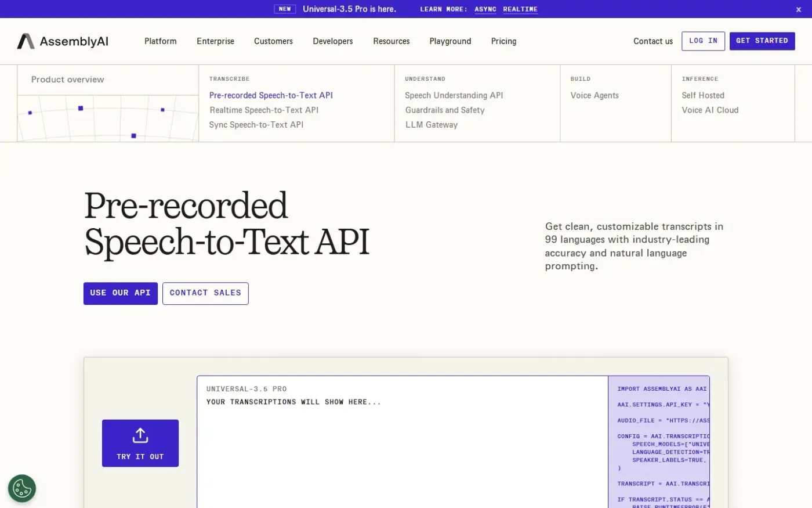Click the upload Try It Out button
Screen dimensions: 812x508
tap(140, 443)
